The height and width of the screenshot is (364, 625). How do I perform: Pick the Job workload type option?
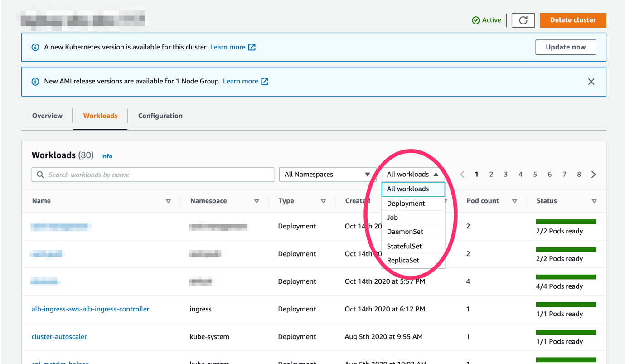(392, 218)
